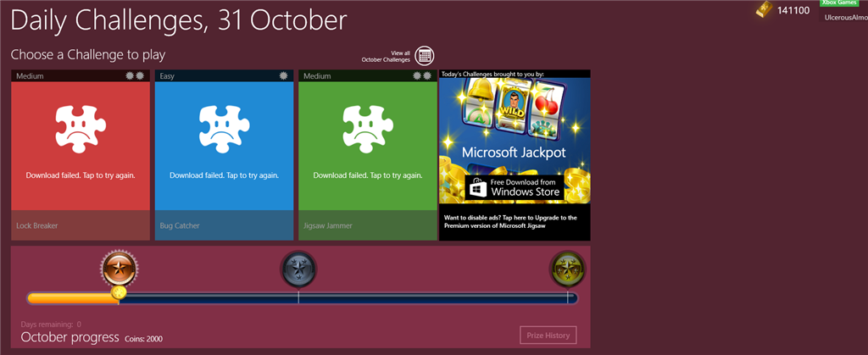
Task: Select the bronze star medal badge
Action: 119,269
